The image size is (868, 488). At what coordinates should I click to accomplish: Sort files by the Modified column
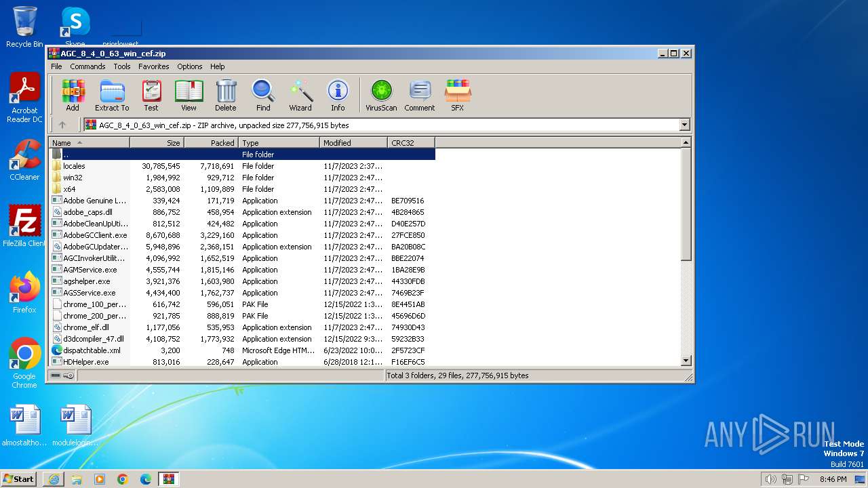[x=353, y=143]
